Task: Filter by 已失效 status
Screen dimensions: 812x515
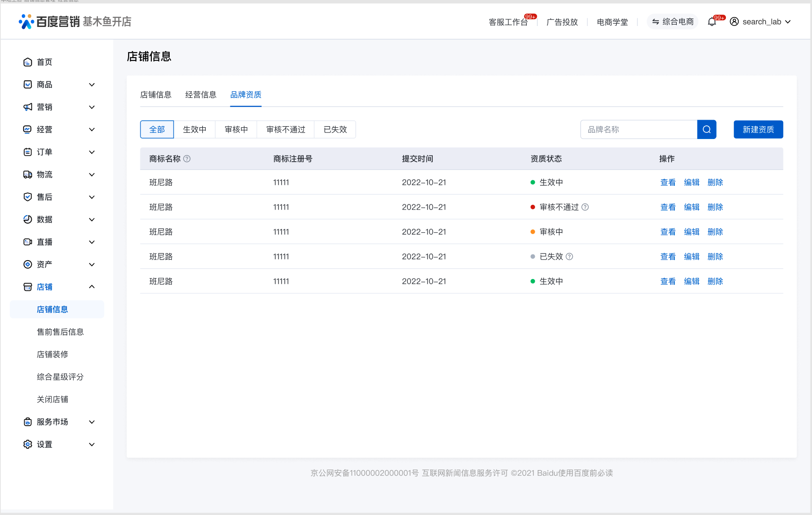Action: (335, 130)
